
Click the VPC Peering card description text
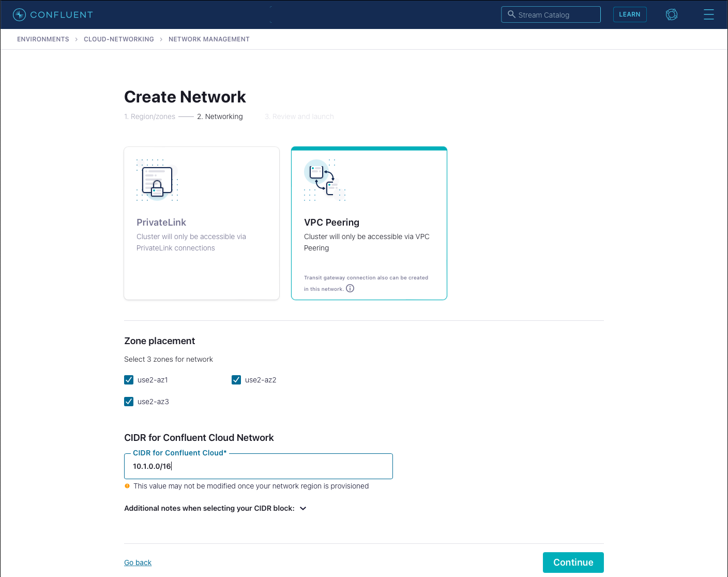pyautogui.click(x=367, y=242)
